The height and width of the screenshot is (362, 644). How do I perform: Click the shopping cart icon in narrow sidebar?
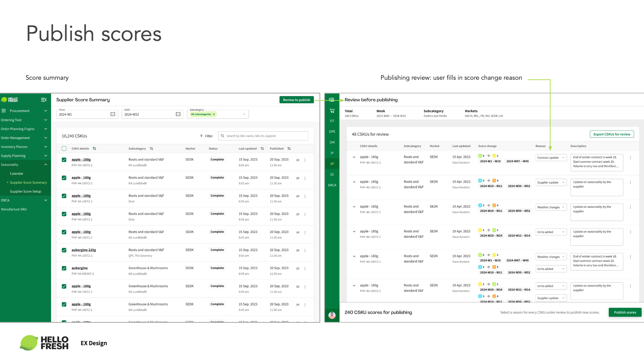click(332, 111)
